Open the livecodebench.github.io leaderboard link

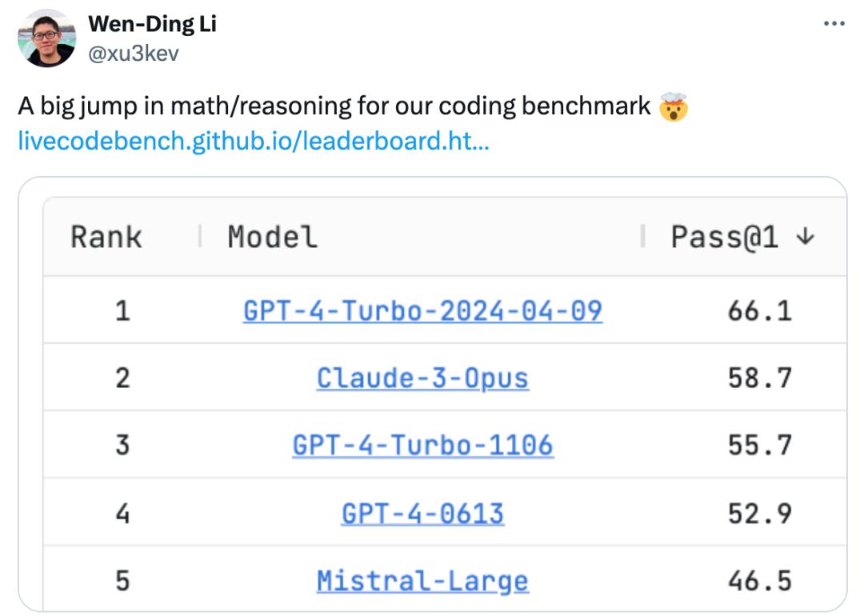pos(254,141)
